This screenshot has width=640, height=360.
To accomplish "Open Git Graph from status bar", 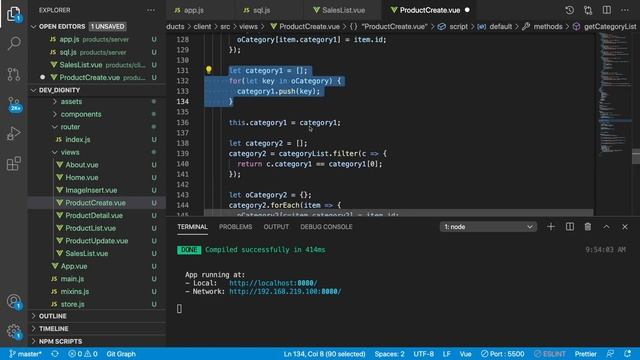I will click(x=121, y=354).
